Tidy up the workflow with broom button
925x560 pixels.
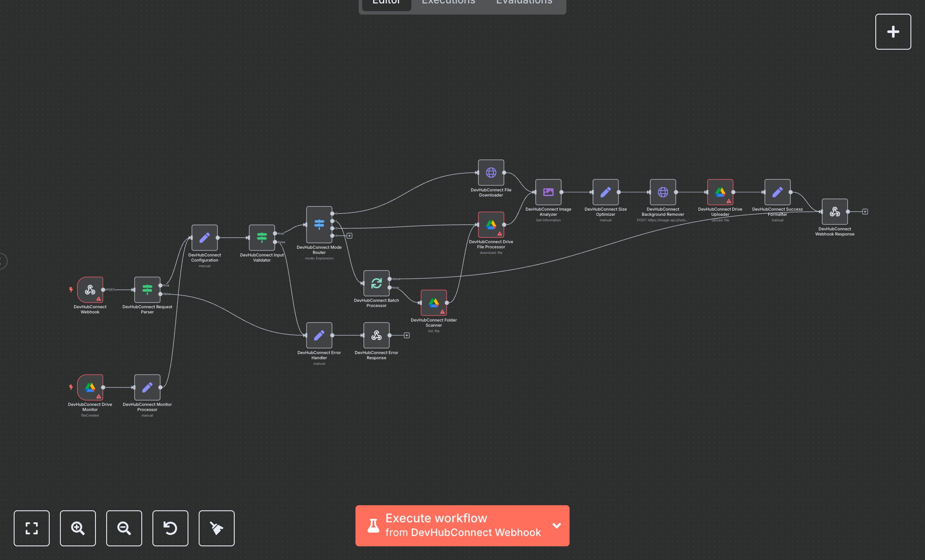[217, 528]
